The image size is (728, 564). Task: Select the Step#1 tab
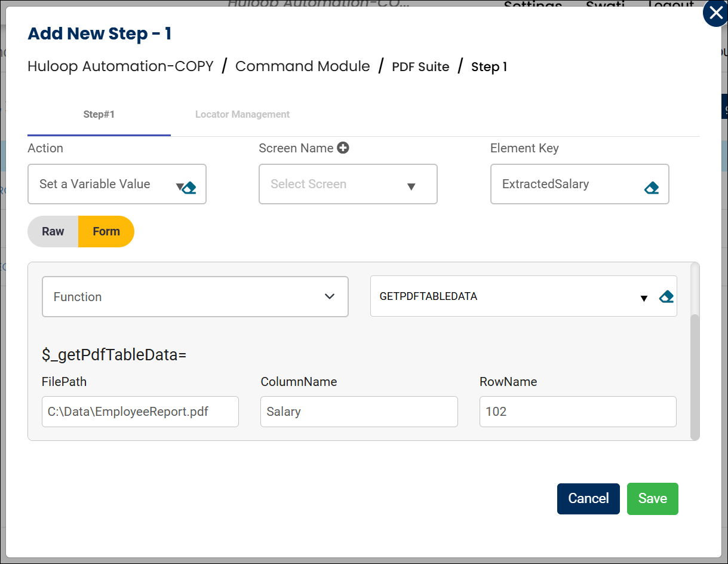click(99, 115)
